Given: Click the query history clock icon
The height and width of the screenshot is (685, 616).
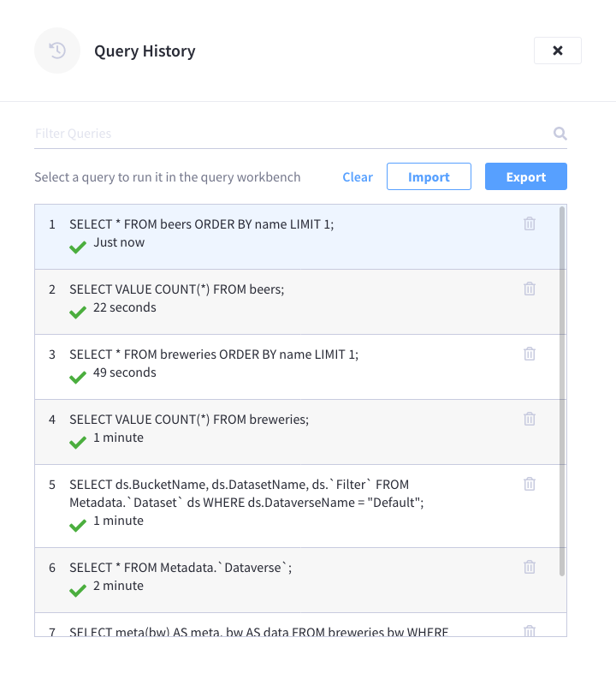Looking at the screenshot, I should coord(56,51).
